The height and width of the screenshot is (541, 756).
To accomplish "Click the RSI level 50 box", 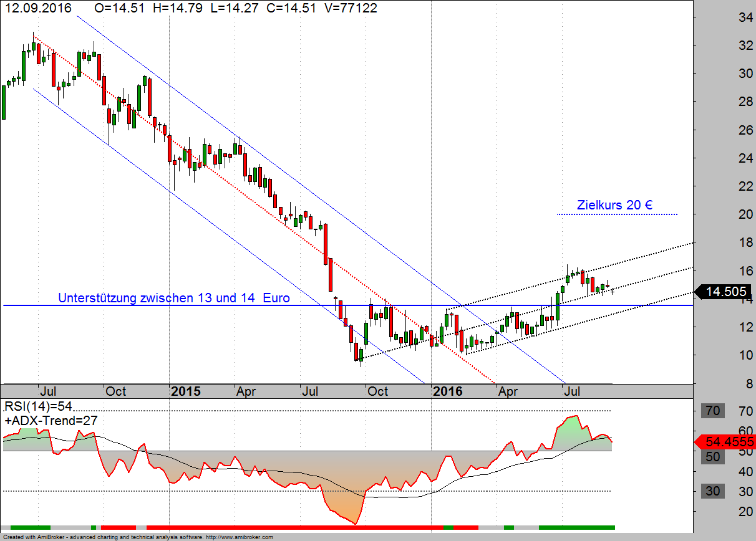I will point(712,457).
